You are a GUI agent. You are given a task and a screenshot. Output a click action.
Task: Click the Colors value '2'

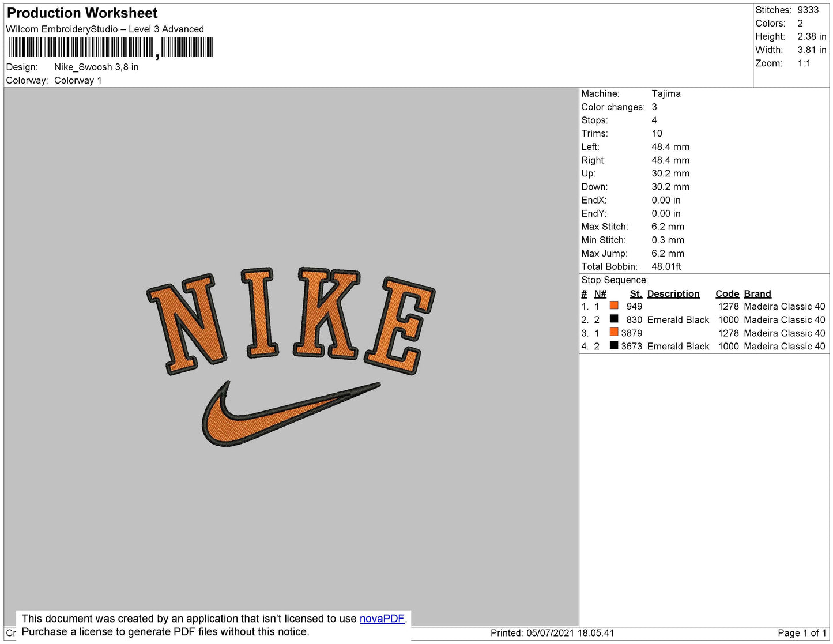click(x=800, y=23)
